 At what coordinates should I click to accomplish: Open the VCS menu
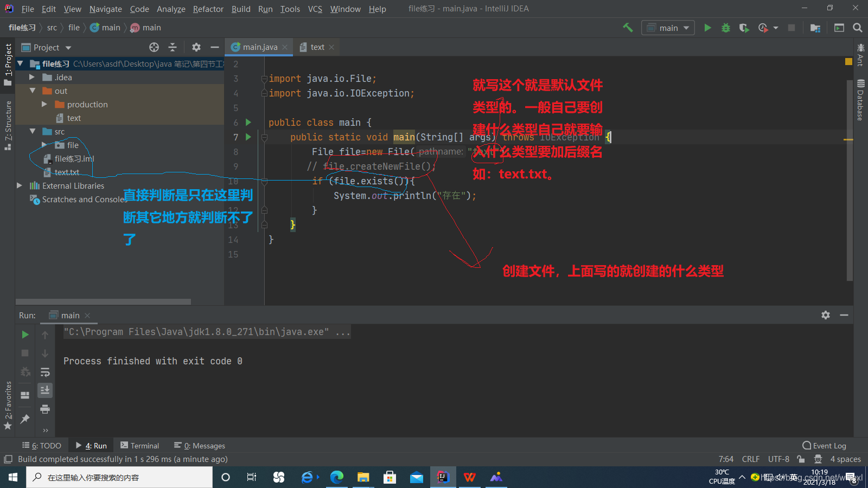pos(315,9)
